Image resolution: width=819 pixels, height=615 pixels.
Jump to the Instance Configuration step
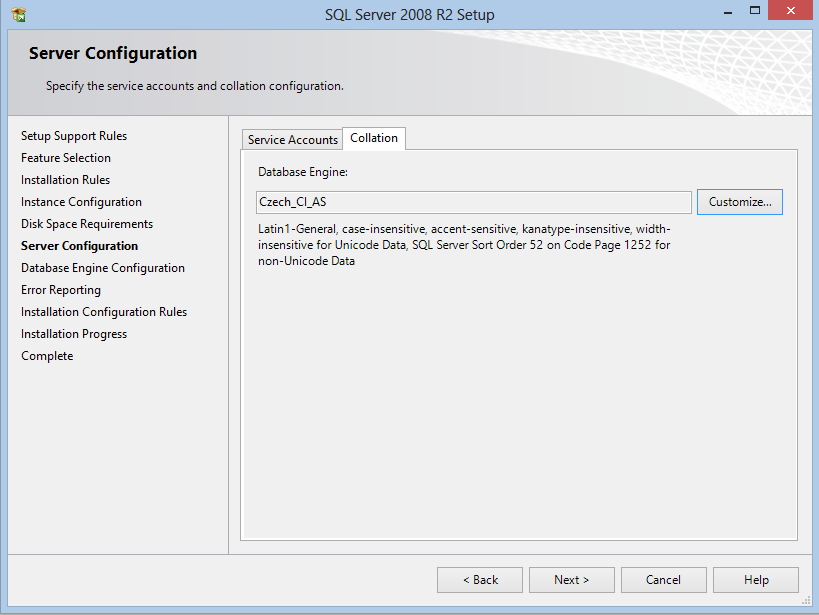pos(81,202)
